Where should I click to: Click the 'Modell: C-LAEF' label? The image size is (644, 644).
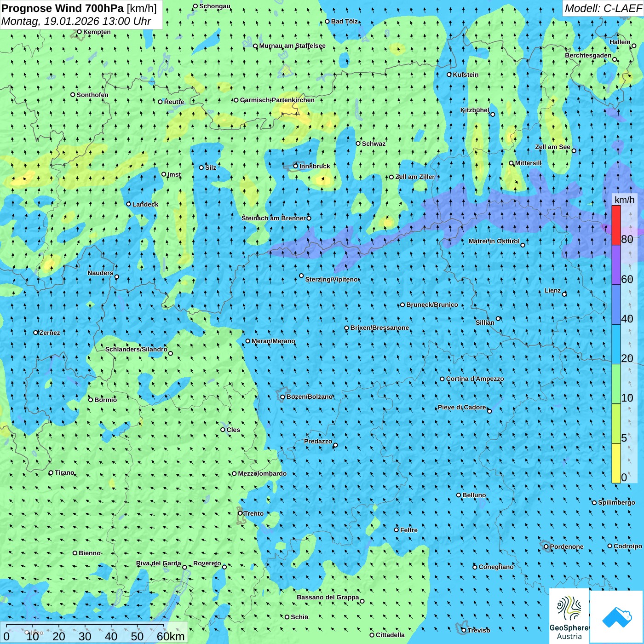[603, 8]
